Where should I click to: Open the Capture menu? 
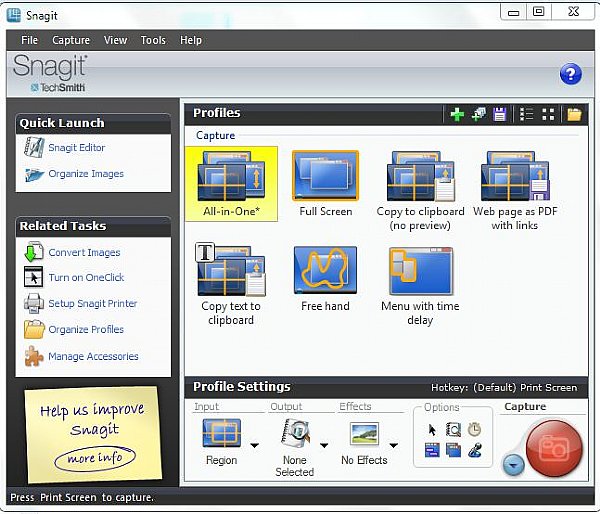[x=71, y=40]
